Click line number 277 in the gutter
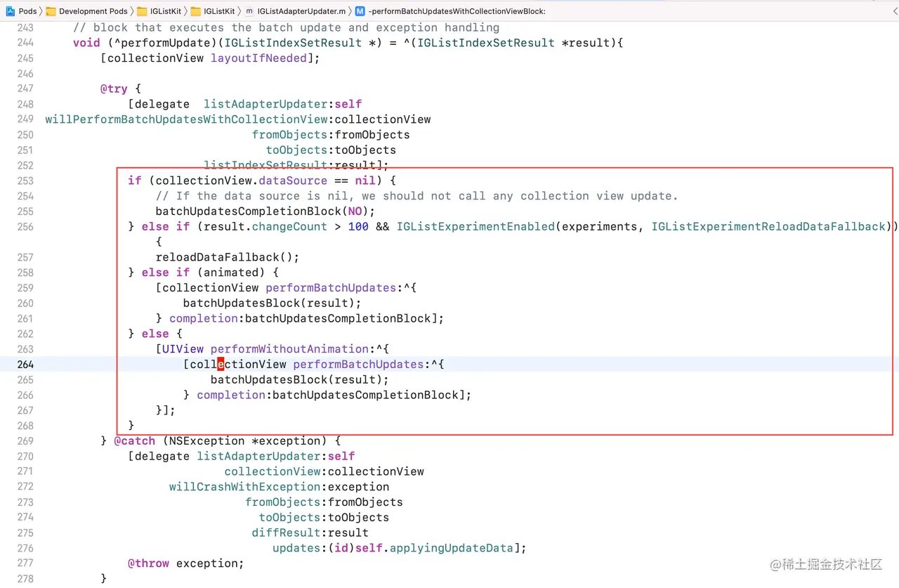899x588 pixels. pos(25,563)
